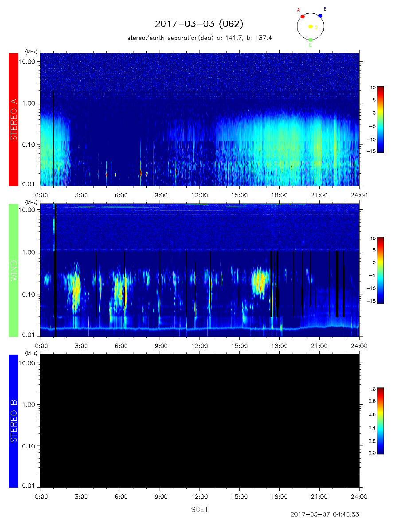Image resolution: width=399 pixels, height=532 pixels.
Task: Click the blue STEREO B label bar
Action: (13, 421)
